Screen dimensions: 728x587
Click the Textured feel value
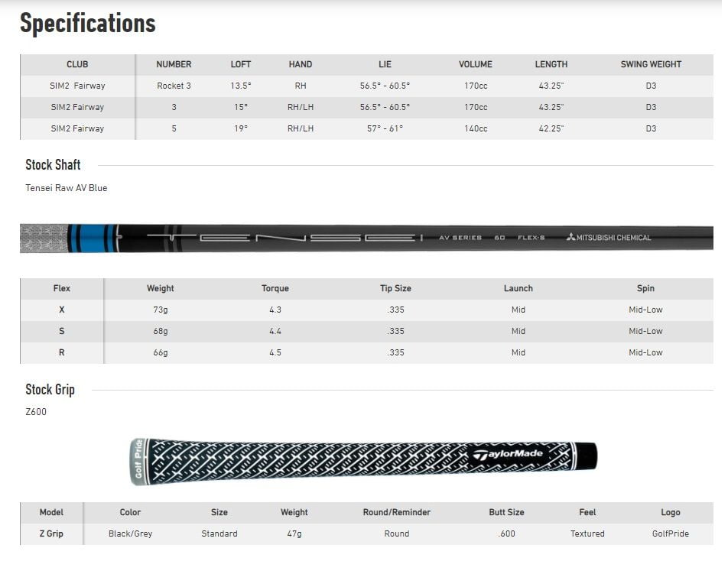coord(587,533)
